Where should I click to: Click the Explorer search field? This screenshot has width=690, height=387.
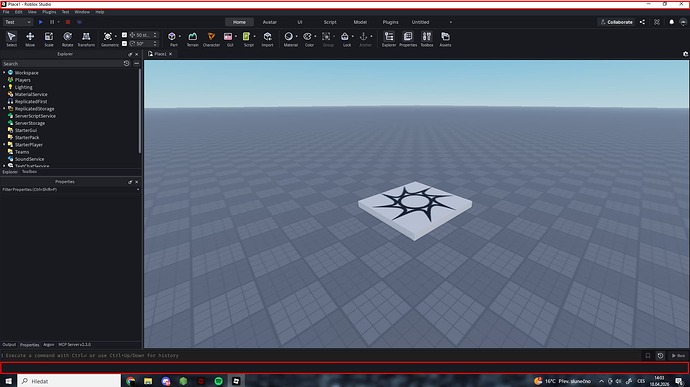pyautogui.click(x=62, y=64)
